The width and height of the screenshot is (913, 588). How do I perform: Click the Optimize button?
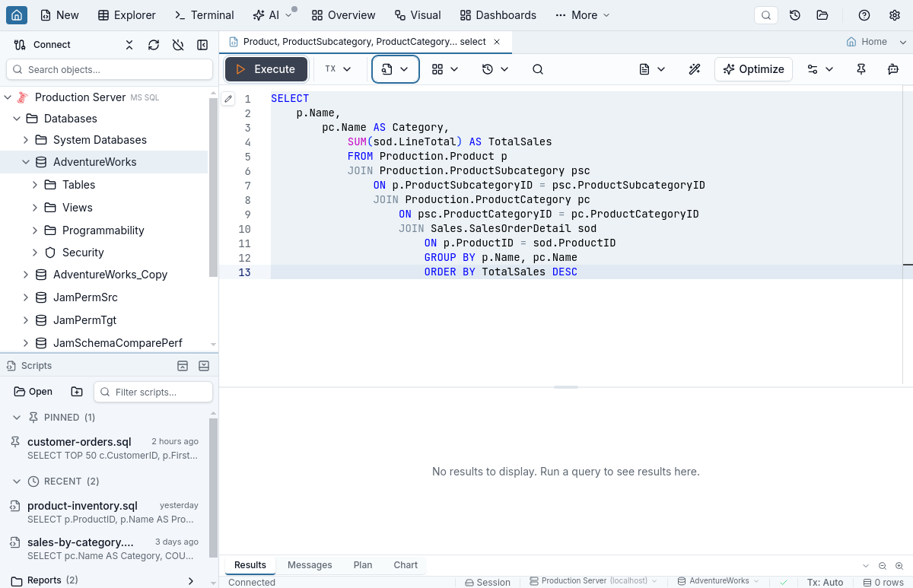pyautogui.click(x=753, y=69)
